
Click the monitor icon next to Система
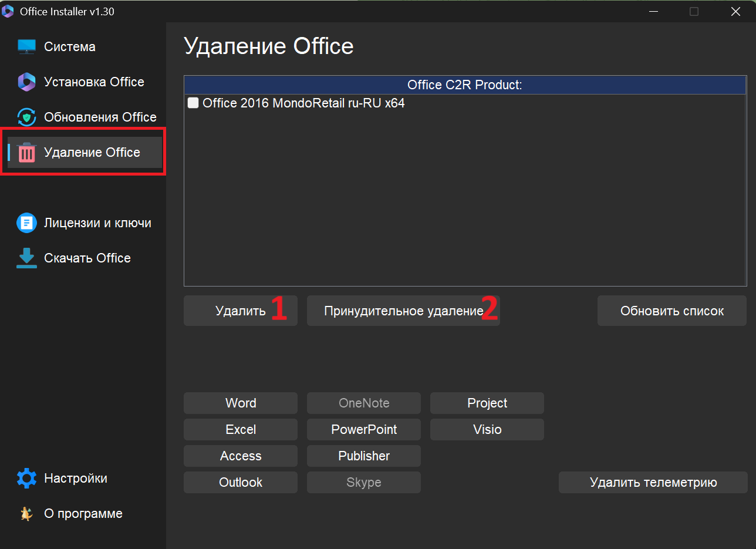(x=26, y=47)
